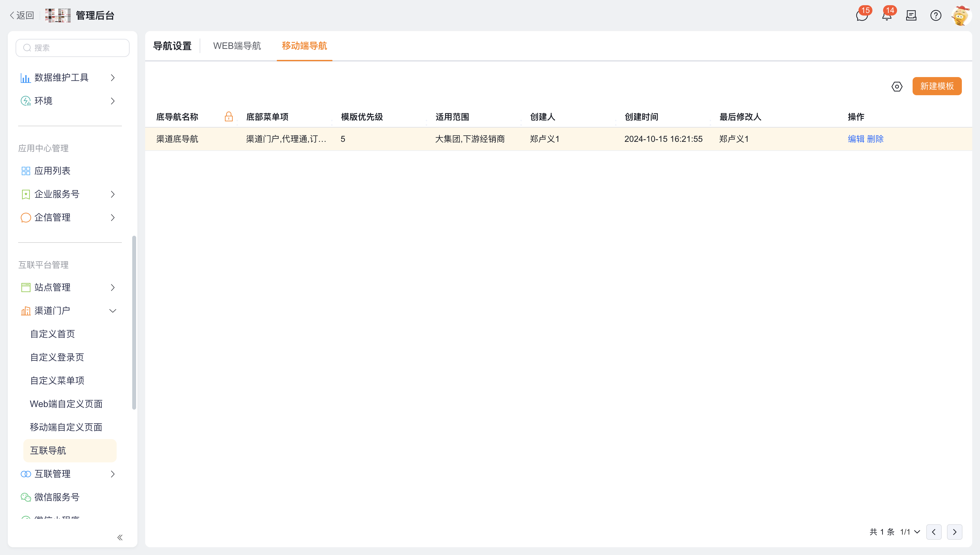980x555 pixels.
Task: Open 自定义首页 in sidebar
Action: click(52, 334)
